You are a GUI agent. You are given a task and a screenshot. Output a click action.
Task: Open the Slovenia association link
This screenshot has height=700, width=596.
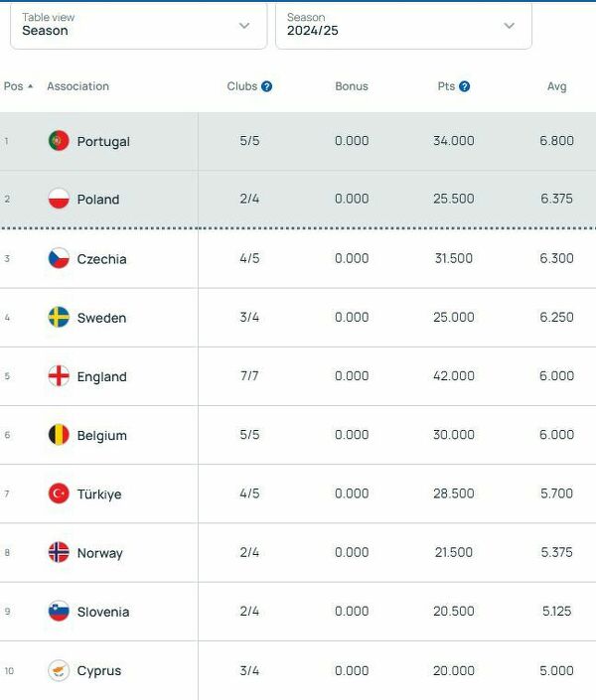[103, 612]
